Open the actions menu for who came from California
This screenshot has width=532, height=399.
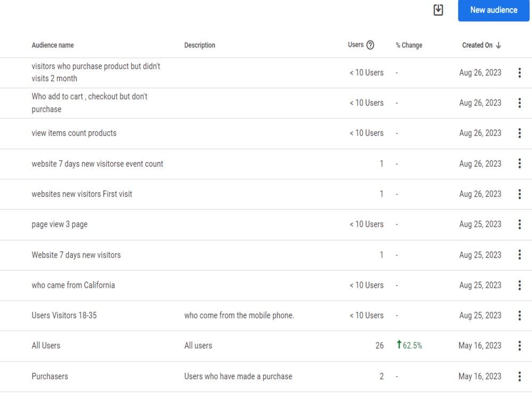[x=520, y=285]
